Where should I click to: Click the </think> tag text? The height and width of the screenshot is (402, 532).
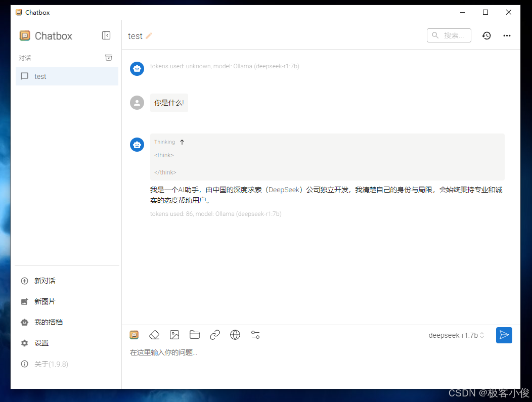[x=165, y=172]
